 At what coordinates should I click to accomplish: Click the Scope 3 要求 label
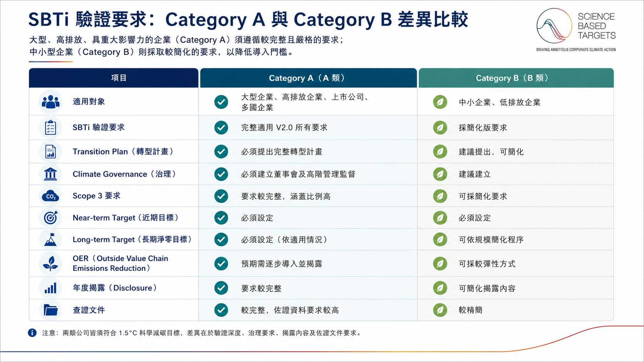click(x=97, y=196)
